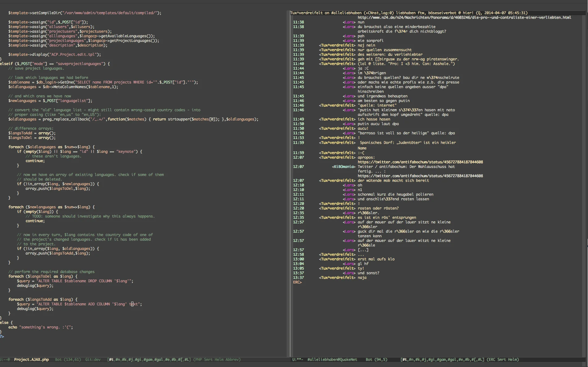Click the elseif "saveprojectlanguages" condition line

(55, 64)
